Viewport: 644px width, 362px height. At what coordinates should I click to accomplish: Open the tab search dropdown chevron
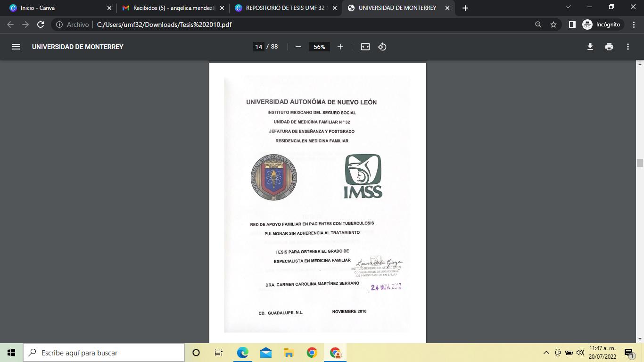pos(568,7)
